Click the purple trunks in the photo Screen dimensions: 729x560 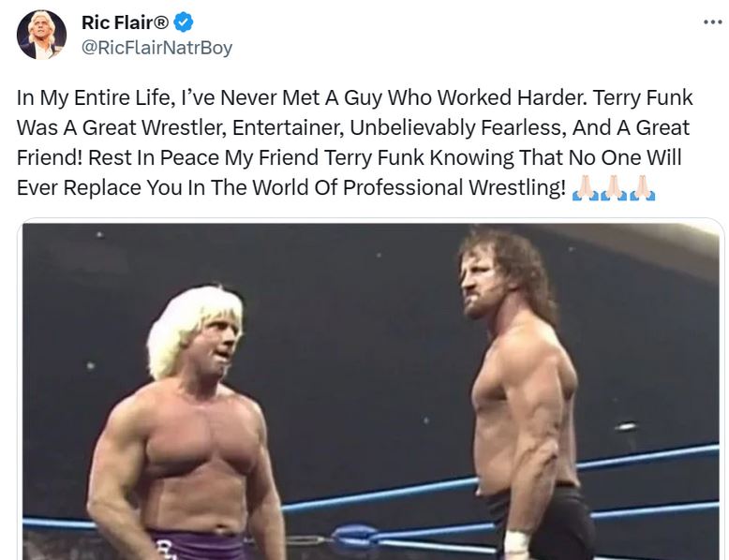tap(193, 545)
